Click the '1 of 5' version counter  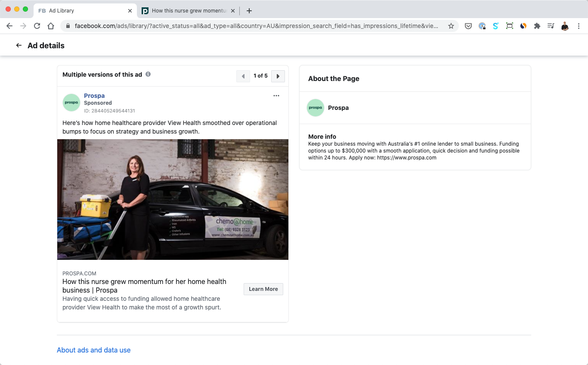[260, 76]
